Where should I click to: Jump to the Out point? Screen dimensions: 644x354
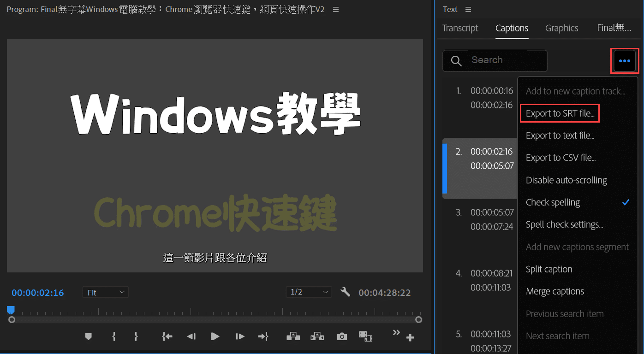(x=263, y=337)
